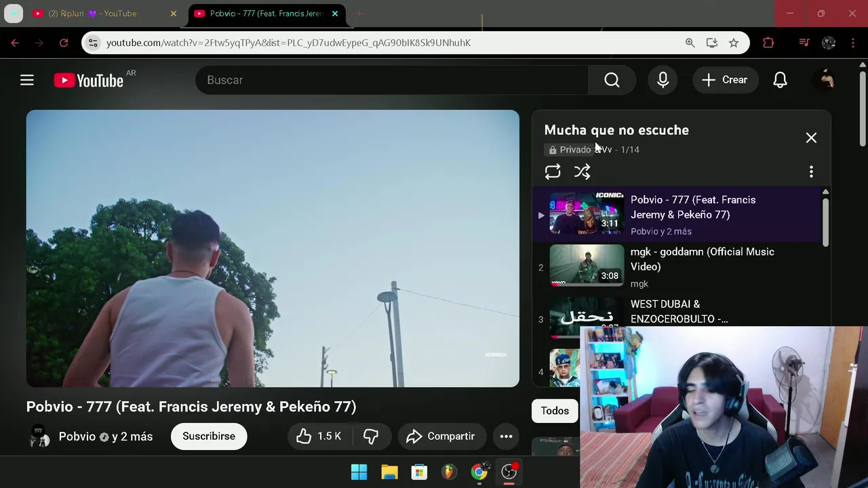Subscribe using the Suscribirse button
Viewport: 868px width, 488px height.
pyautogui.click(x=209, y=436)
